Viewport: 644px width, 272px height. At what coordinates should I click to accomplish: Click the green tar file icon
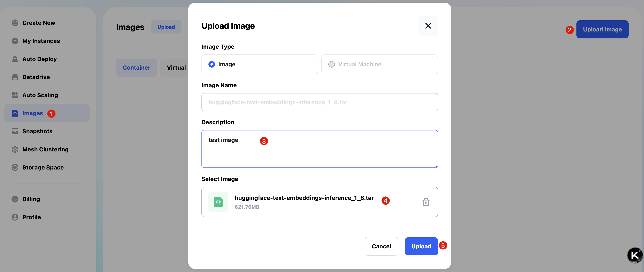pos(218,202)
